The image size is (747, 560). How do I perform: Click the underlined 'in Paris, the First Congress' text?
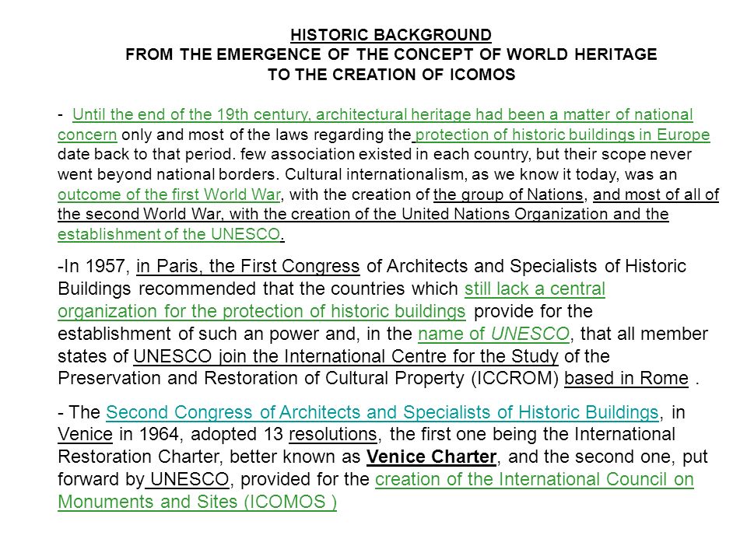click(247, 266)
